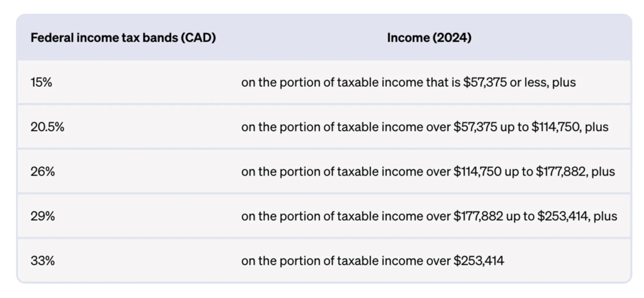Select the 29% tax rate cell

[x=42, y=216]
